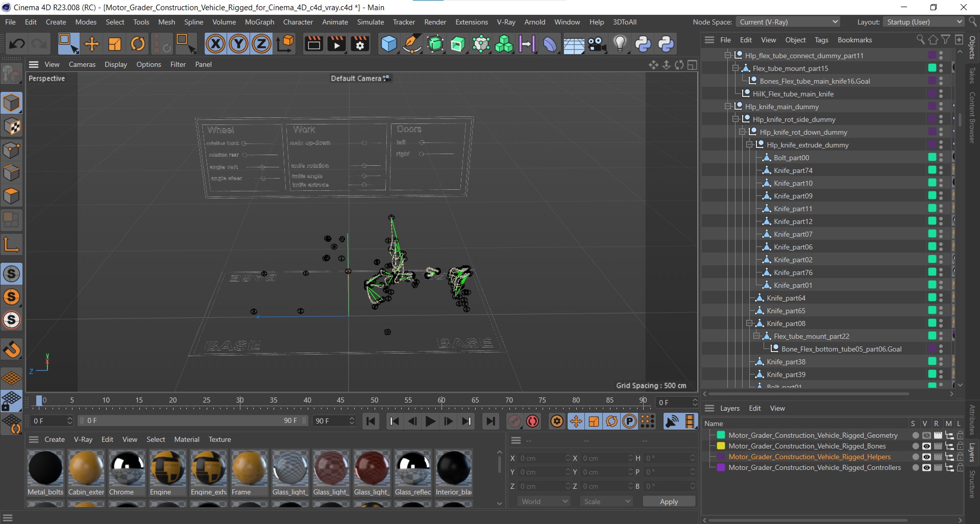Toggle solo dot of Geometry layer
This screenshot has height=524, width=980.
[x=915, y=435]
